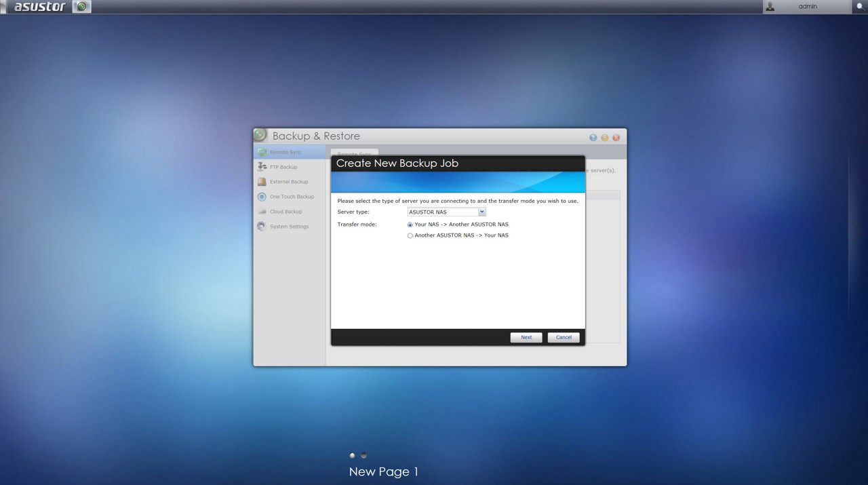This screenshot has height=485, width=868.
Task: Click the asustor logo in the top bar
Action: pos(40,7)
